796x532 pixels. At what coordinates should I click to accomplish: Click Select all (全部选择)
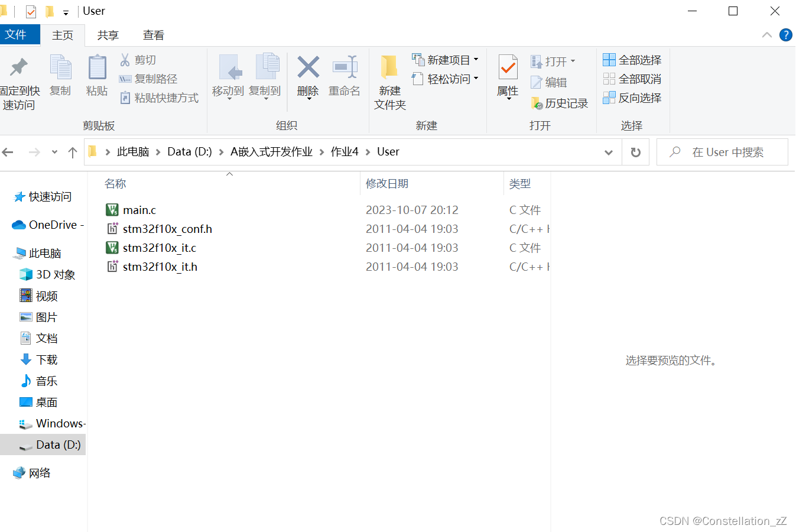[x=632, y=60]
